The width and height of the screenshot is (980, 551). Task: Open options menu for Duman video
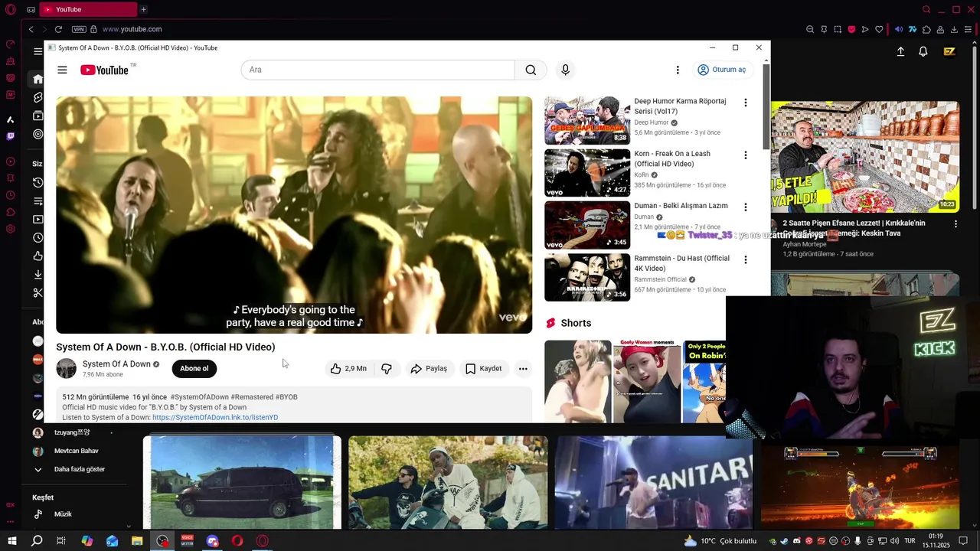click(745, 207)
